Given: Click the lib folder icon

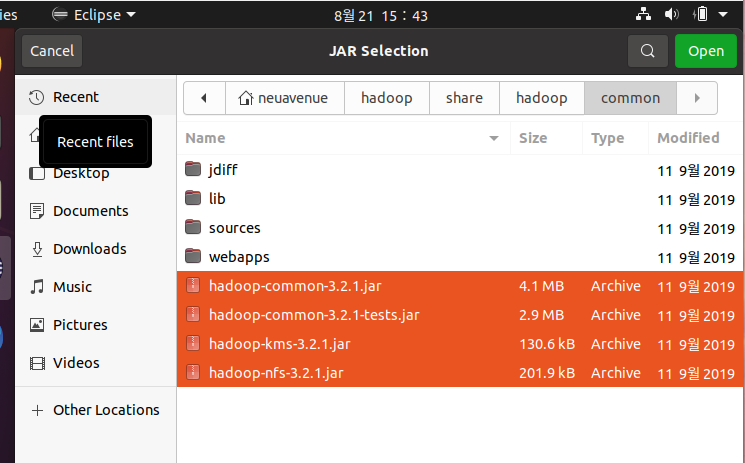Looking at the screenshot, I should (x=193, y=198).
